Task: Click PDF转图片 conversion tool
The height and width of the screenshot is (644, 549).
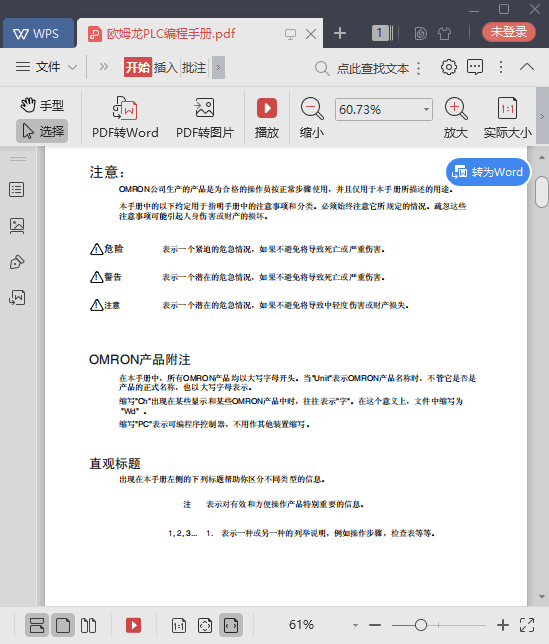Action: point(204,118)
